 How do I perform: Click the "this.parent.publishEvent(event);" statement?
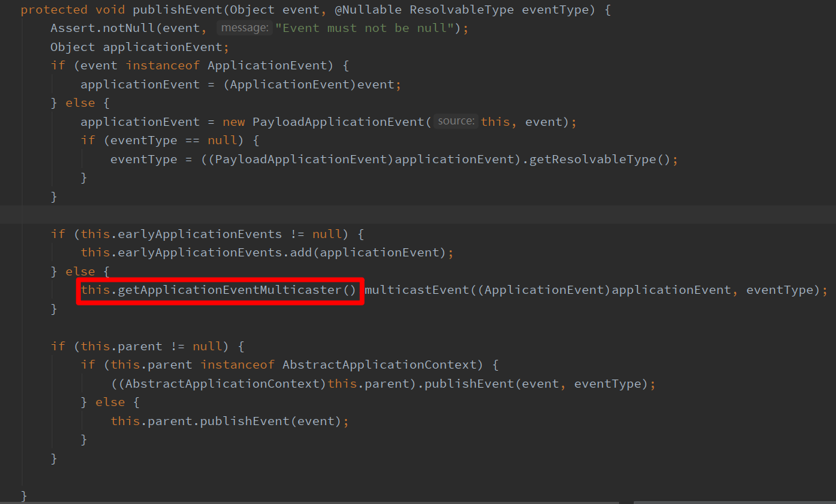point(230,421)
